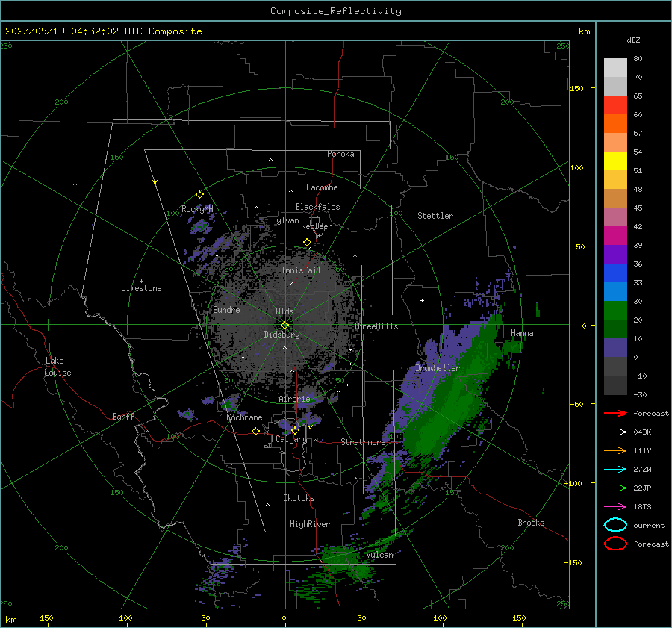
Task: Click the 'Banff' city label
Action: pyautogui.click(x=123, y=416)
